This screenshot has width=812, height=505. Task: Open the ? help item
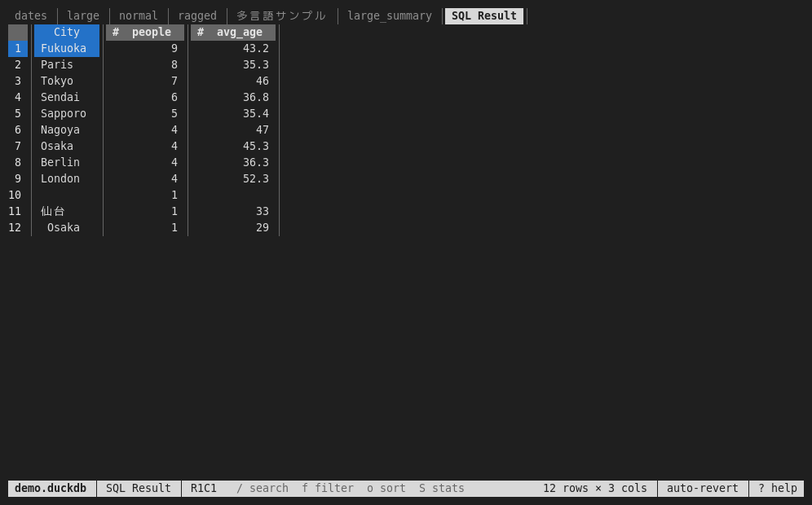click(x=777, y=489)
